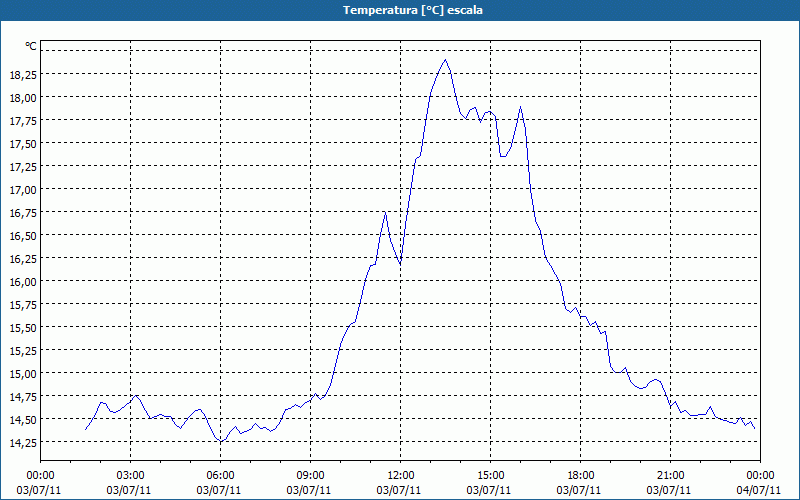Select the 09:00 x-axis label
800x500 pixels.
point(310,476)
